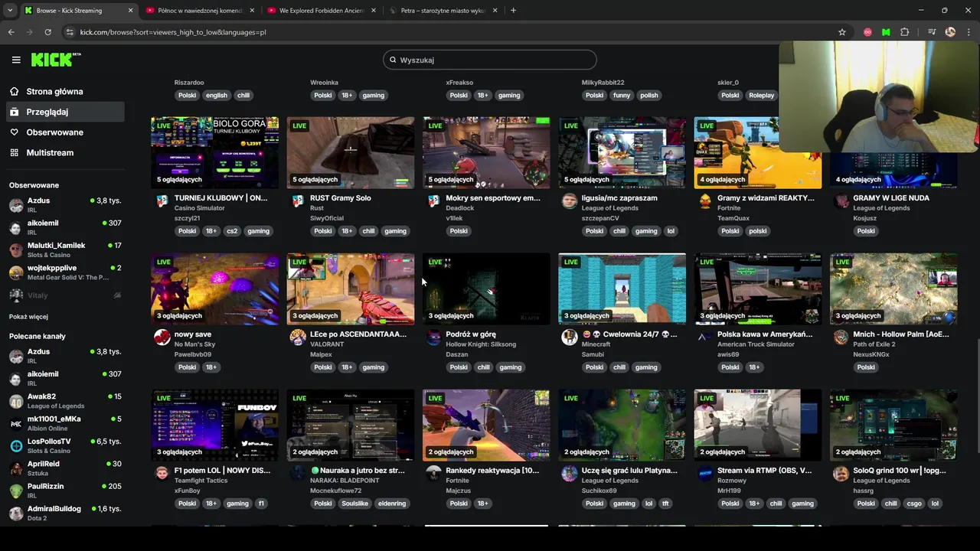Image resolution: width=980 pixels, height=551 pixels.
Task: Open Hollow Knight: Silksong category link
Action: tap(482, 344)
